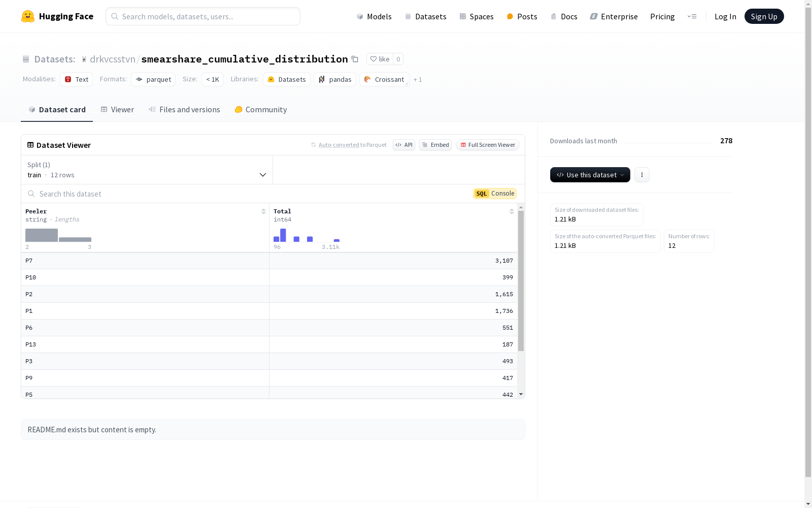Image resolution: width=812 pixels, height=508 pixels.
Task: Expand the Split train dropdown
Action: pyautogui.click(x=147, y=170)
